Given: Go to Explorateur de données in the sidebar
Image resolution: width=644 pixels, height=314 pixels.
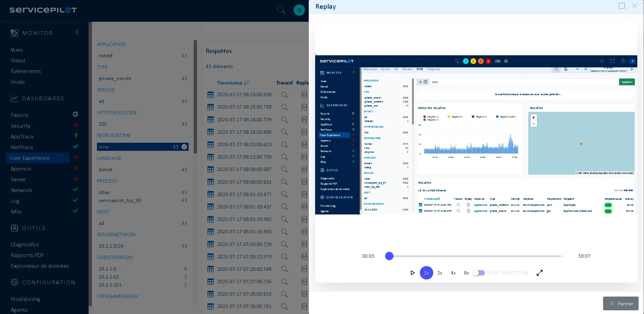Looking at the screenshot, I should [x=40, y=266].
